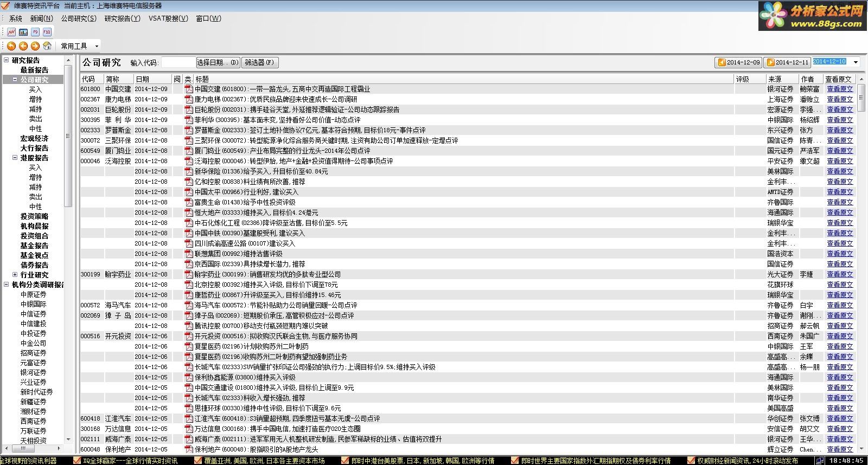
Task: Sort by the 评级 column header
Action: coord(750,79)
